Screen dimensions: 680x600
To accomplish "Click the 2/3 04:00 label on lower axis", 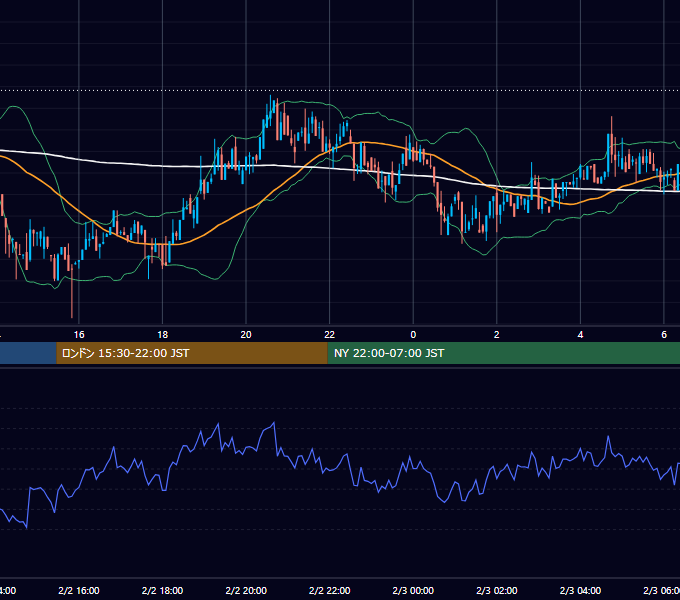I will tap(580, 590).
